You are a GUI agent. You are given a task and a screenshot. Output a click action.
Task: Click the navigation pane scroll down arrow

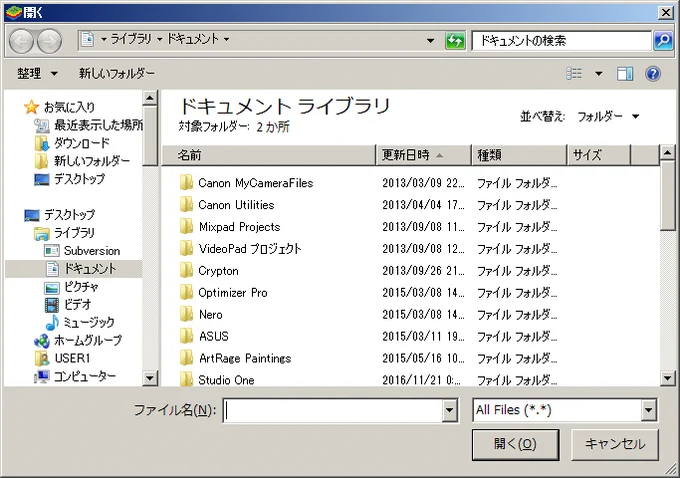(150, 378)
